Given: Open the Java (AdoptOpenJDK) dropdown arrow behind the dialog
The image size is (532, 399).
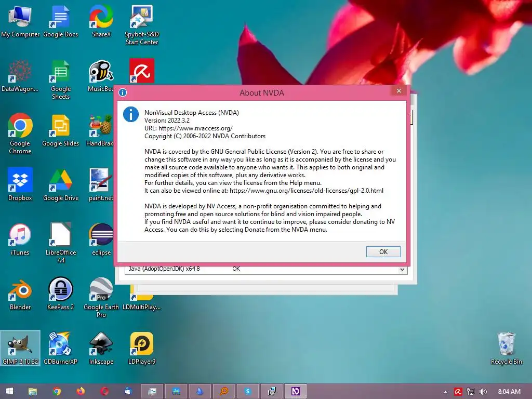Looking at the screenshot, I should pos(402,270).
